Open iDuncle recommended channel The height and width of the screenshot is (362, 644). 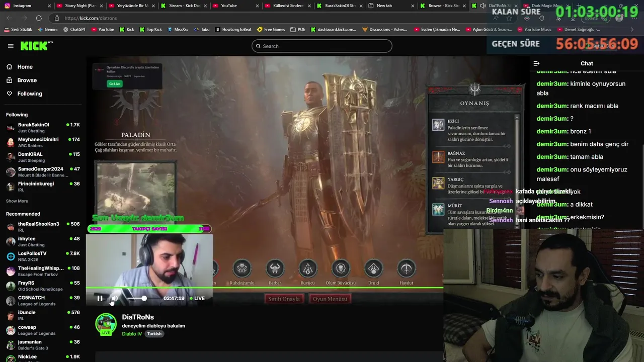43,315
